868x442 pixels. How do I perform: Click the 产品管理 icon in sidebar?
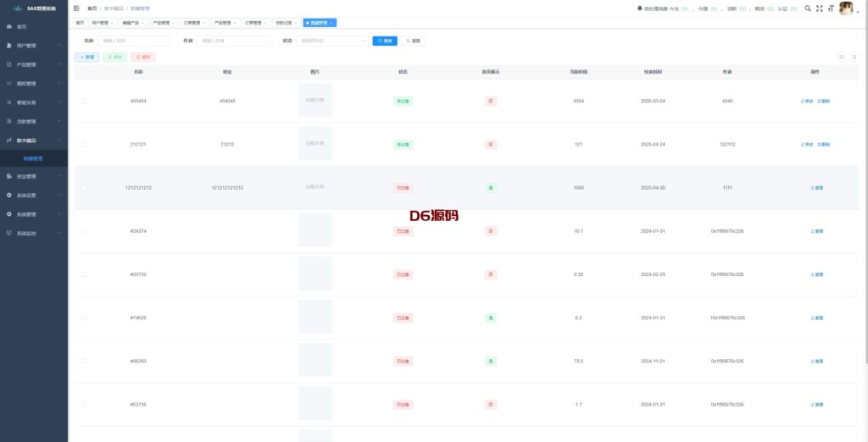click(x=8, y=64)
